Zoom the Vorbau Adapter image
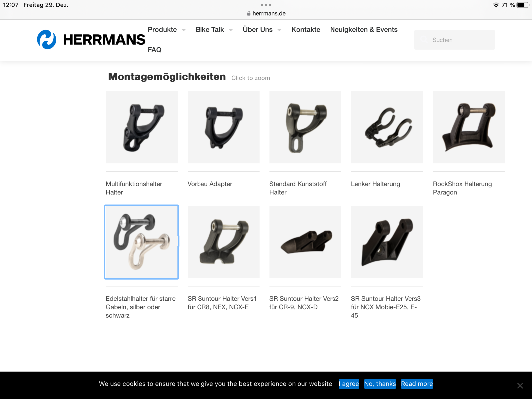The width and height of the screenshot is (532, 399). [223, 127]
